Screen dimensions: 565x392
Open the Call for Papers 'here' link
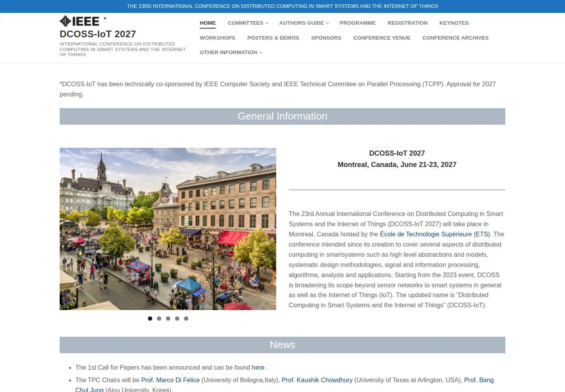pos(258,367)
